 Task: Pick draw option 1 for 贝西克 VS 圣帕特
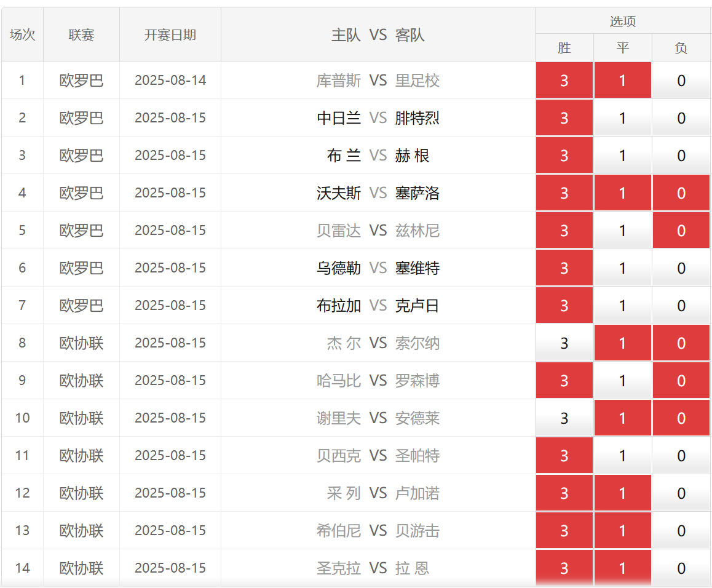point(623,455)
